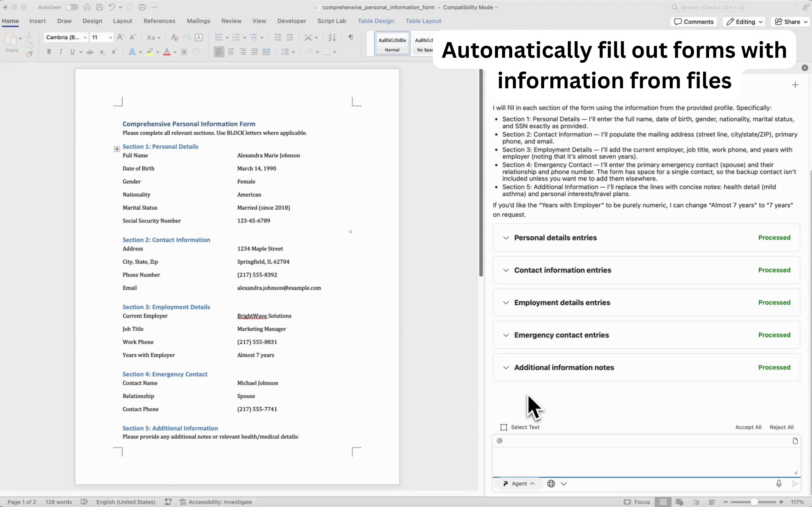Select the web search globe icon
Viewport: 812px width, 507px height.
pos(551,483)
